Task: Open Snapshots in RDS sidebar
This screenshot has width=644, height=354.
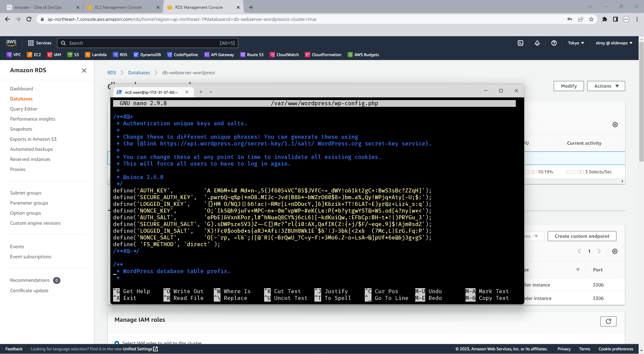Action: 21,129
